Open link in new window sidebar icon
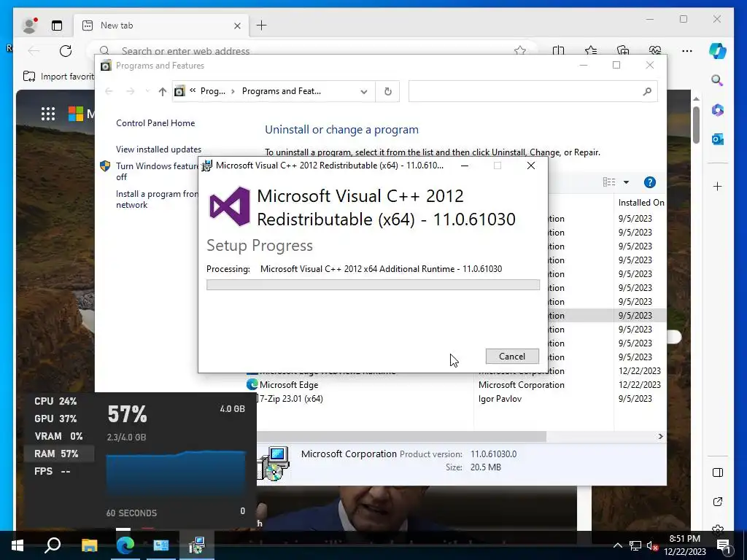 coord(718,502)
